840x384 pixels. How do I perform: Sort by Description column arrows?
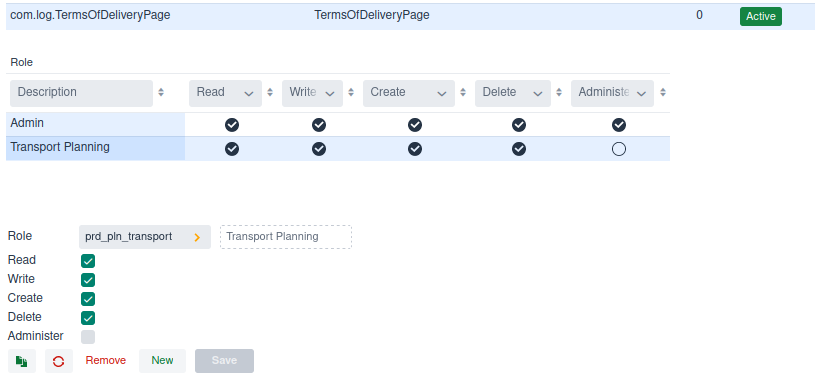(x=161, y=92)
